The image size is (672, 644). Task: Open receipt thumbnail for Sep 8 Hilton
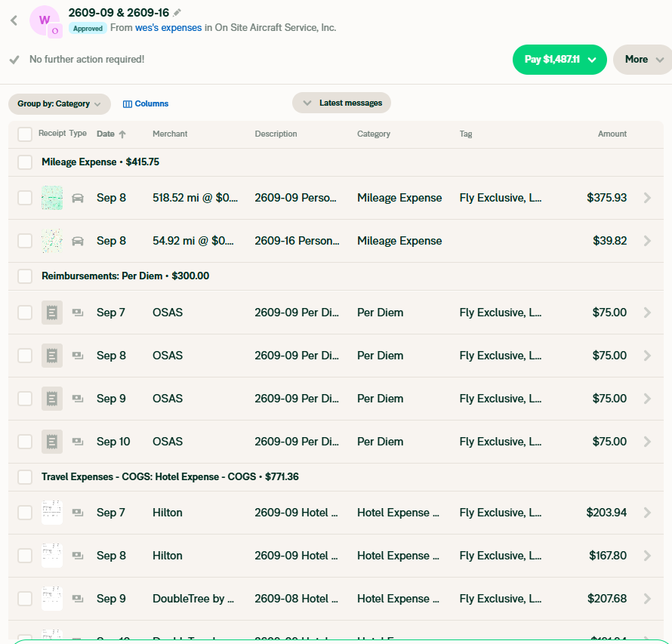pos(52,556)
